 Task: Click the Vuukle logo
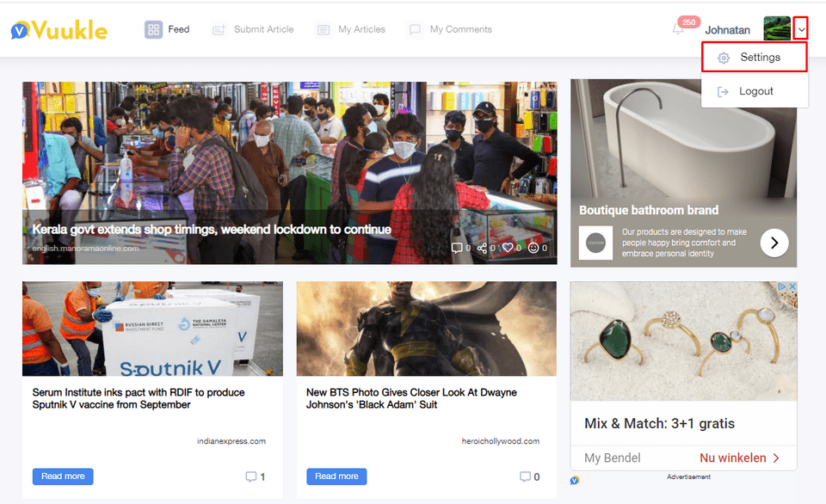(x=59, y=30)
